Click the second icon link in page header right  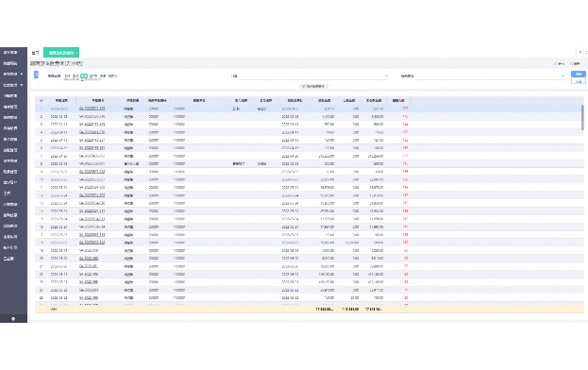(575, 64)
